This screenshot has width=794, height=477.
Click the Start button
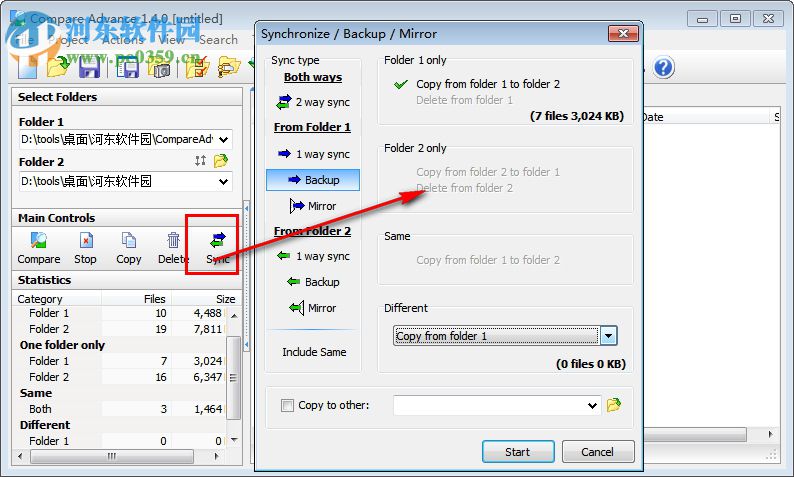518,452
